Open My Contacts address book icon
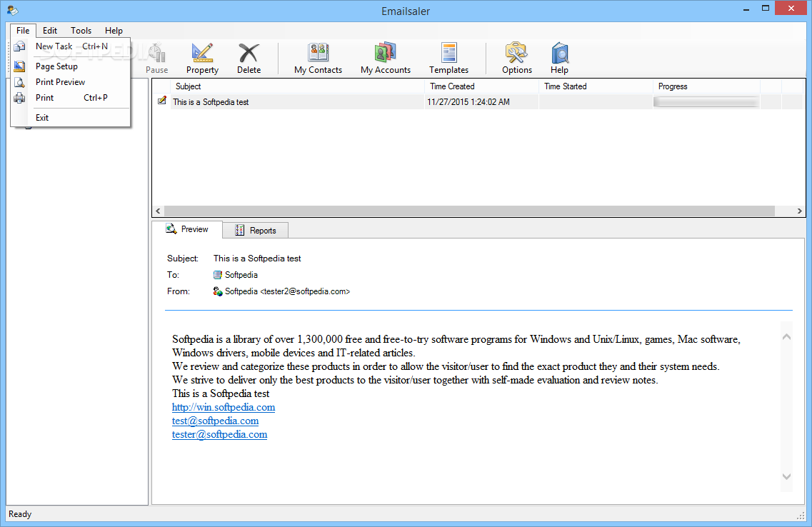The image size is (812, 527). pos(318,53)
